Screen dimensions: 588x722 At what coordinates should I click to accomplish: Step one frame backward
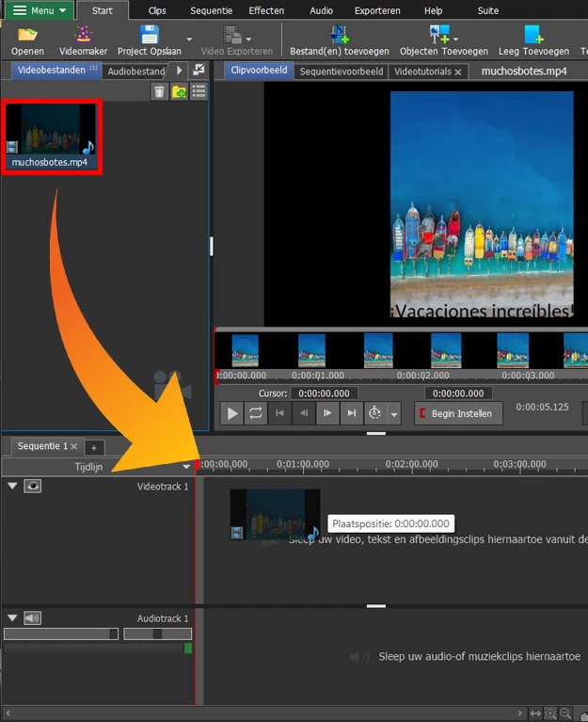click(304, 413)
